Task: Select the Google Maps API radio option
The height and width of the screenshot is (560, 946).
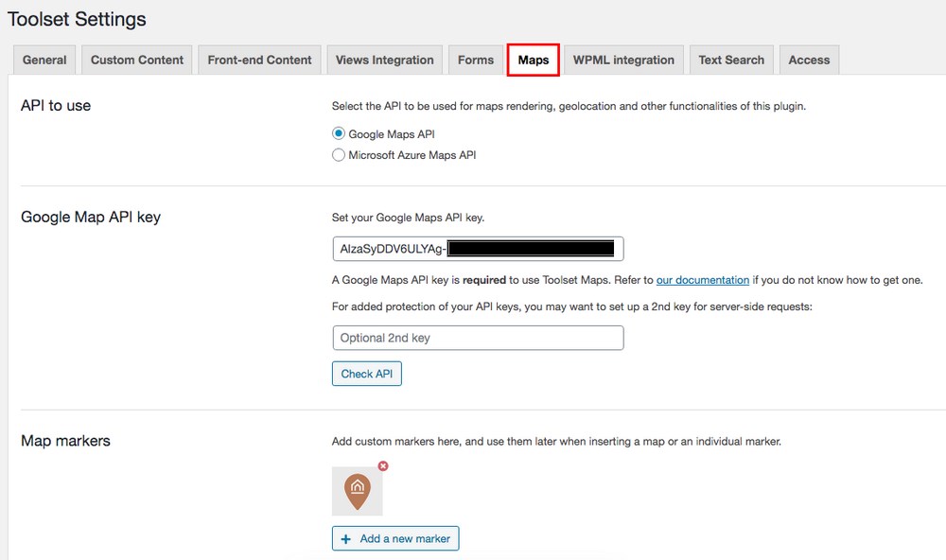Action: point(339,133)
